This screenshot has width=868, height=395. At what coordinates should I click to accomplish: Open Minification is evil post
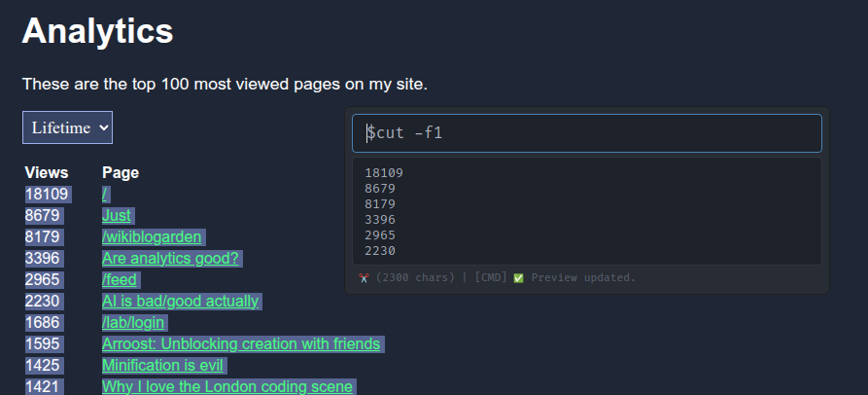pos(162,366)
